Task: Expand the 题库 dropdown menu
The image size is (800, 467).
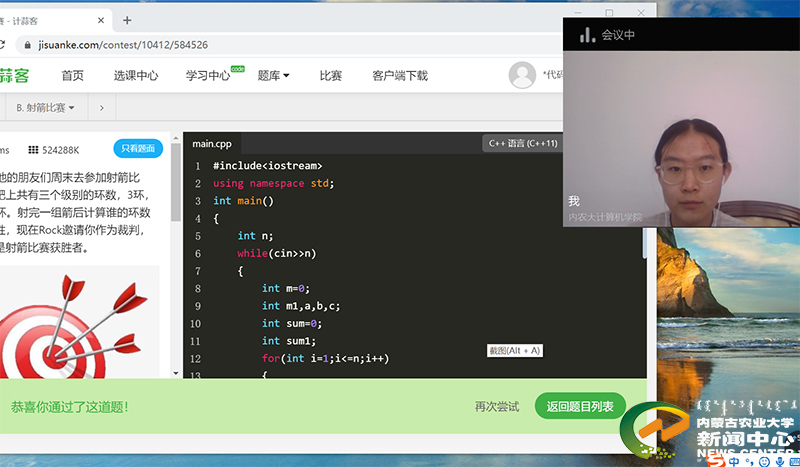Action: pyautogui.click(x=273, y=76)
